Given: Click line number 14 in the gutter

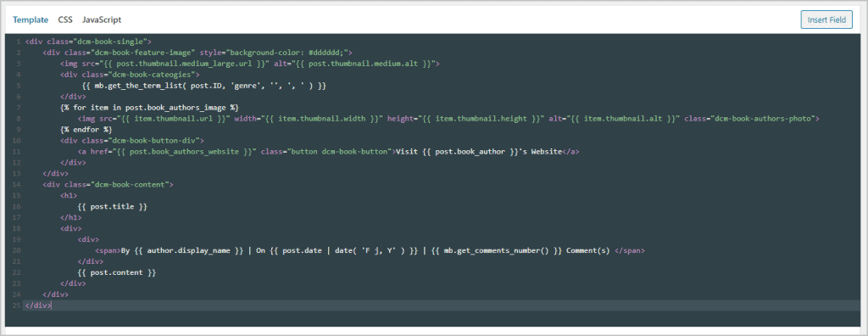Looking at the screenshot, I should (16, 184).
